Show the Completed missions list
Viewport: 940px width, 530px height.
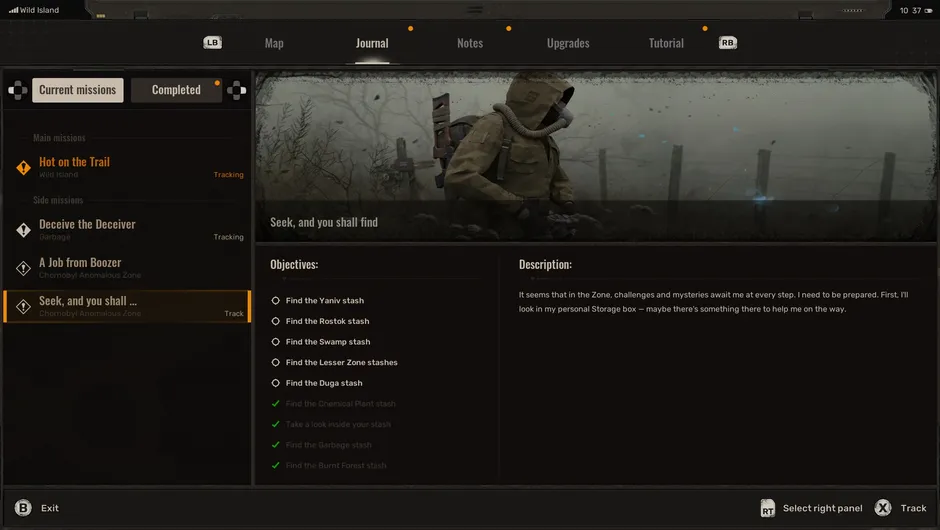(176, 90)
